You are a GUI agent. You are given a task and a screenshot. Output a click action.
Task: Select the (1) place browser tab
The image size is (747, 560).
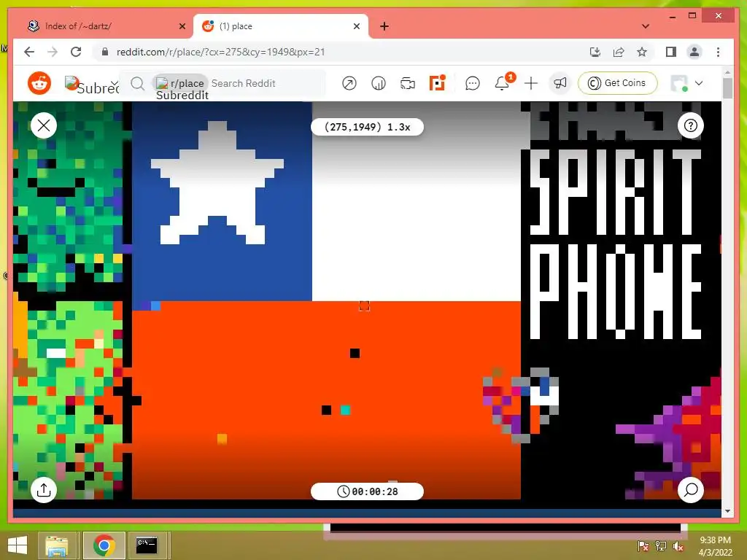tap(281, 26)
